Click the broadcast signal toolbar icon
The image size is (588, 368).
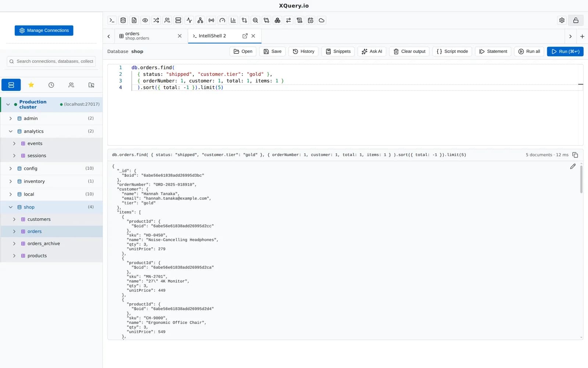(211, 20)
